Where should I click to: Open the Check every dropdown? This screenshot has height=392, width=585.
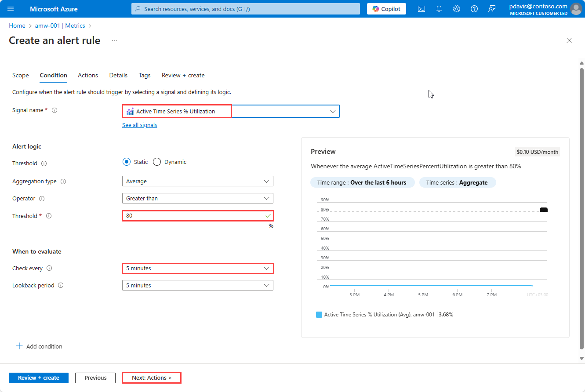pyautogui.click(x=197, y=269)
